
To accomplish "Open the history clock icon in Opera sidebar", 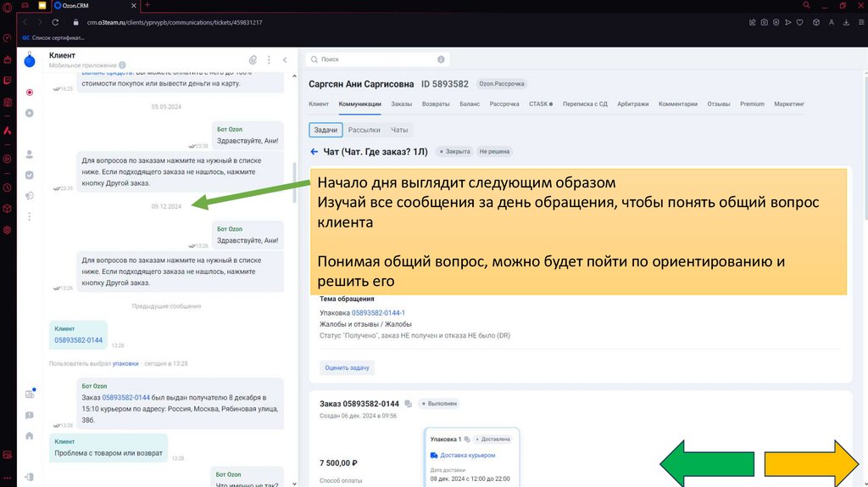I will tap(7, 188).
